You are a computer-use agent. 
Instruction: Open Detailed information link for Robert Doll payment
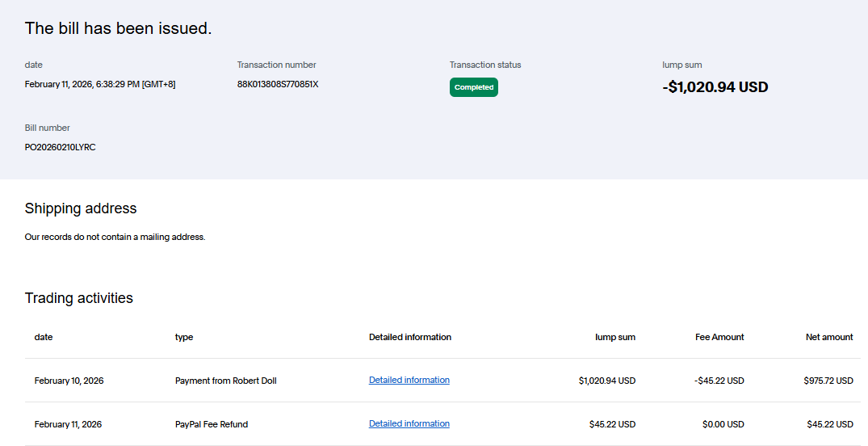[x=409, y=380]
